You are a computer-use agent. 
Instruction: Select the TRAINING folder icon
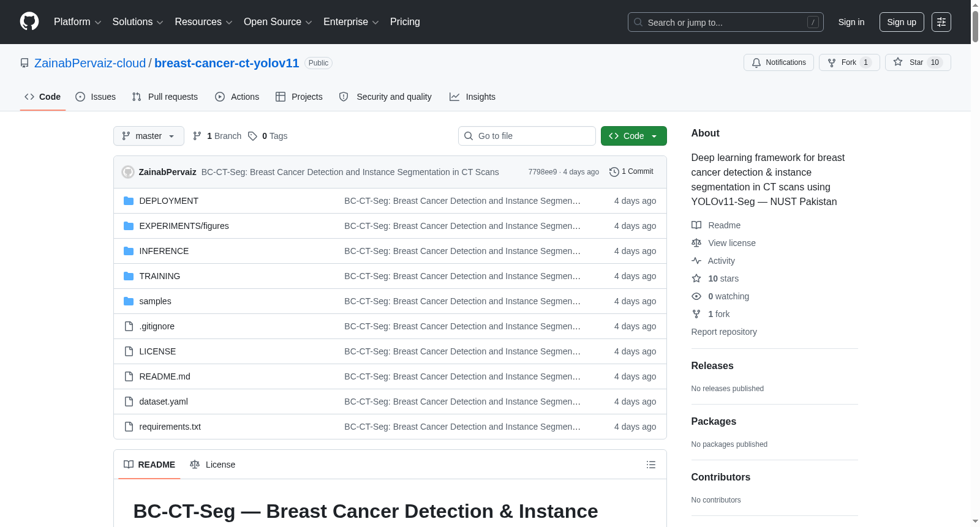pos(129,276)
